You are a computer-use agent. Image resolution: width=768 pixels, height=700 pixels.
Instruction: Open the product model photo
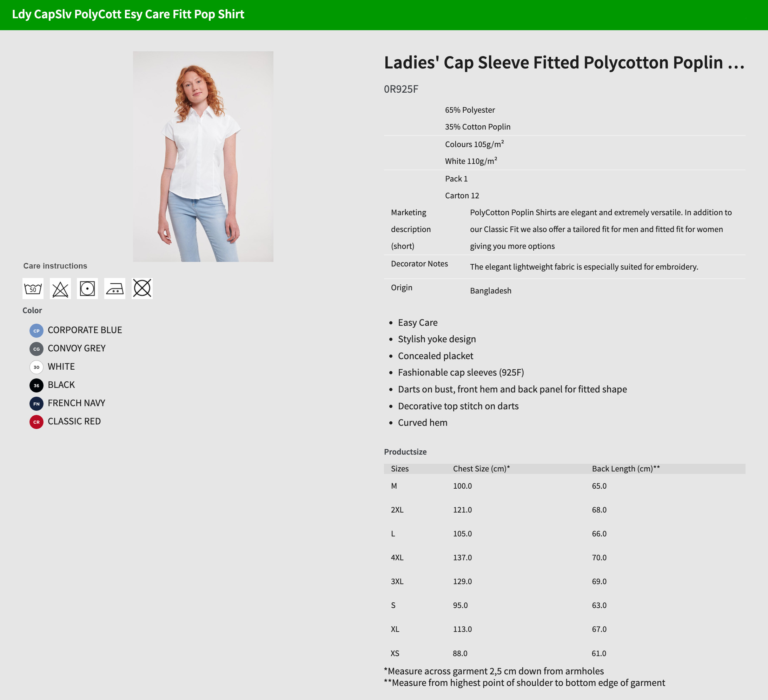tap(203, 156)
